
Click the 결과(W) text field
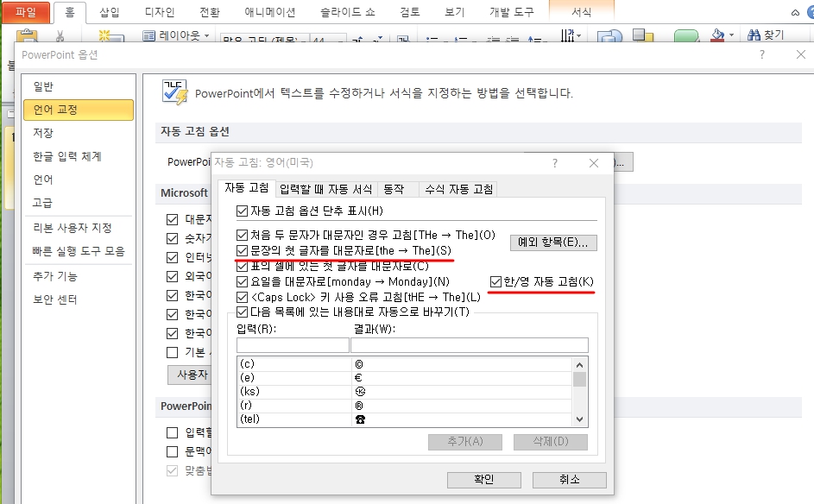(470, 345)
